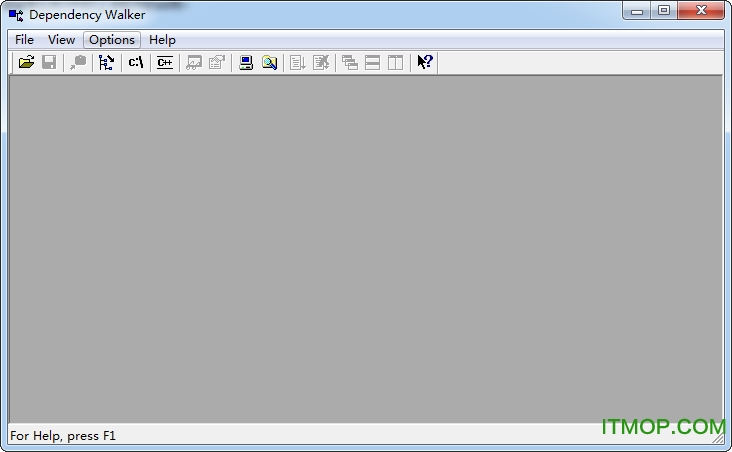The image size is (732, 452).
Task: Open System Information computer icon
Action: (246, 62)
